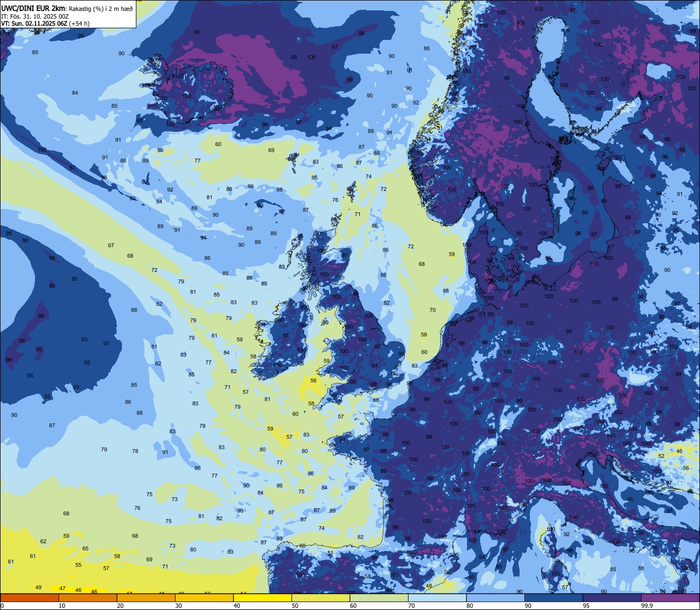This screenshot has width=700, height=610.
Task: Click the map humidity value "55"
Action: pyautogui.click(x=78, y=565)
